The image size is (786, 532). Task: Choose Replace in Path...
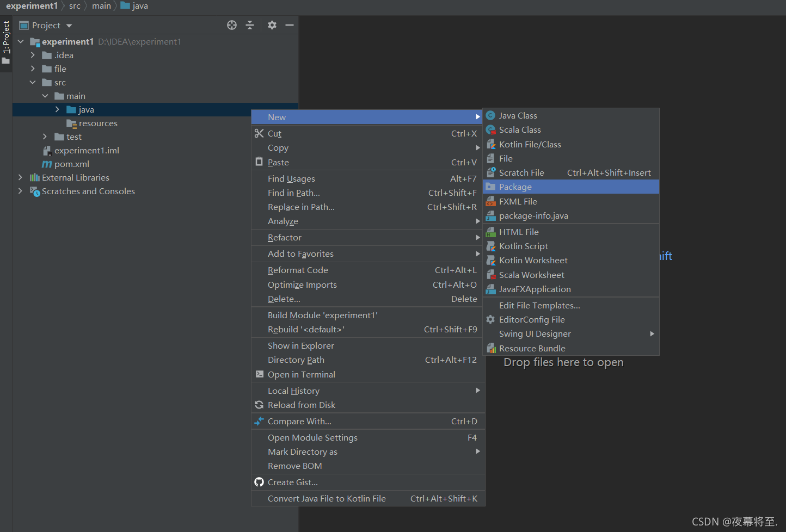coord(368,207)
